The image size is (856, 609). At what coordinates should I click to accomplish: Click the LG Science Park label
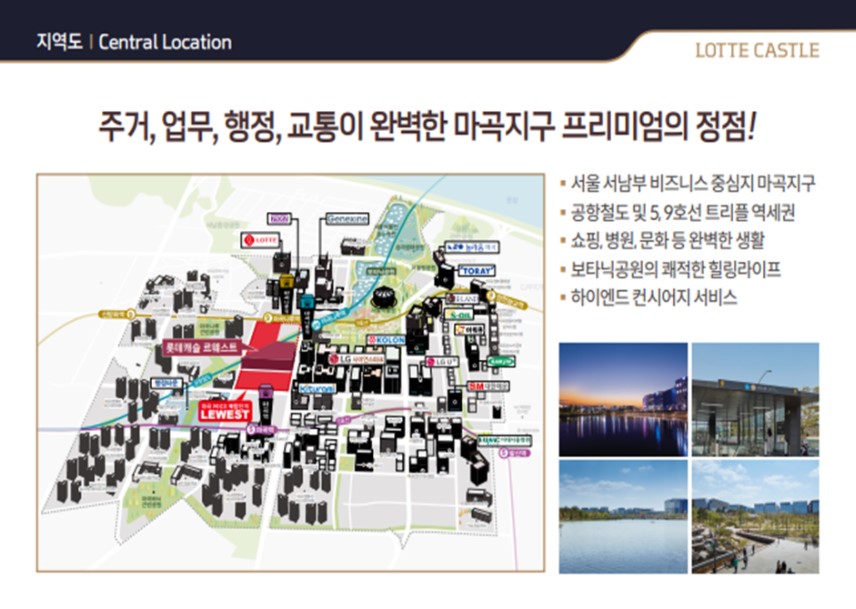357,359
